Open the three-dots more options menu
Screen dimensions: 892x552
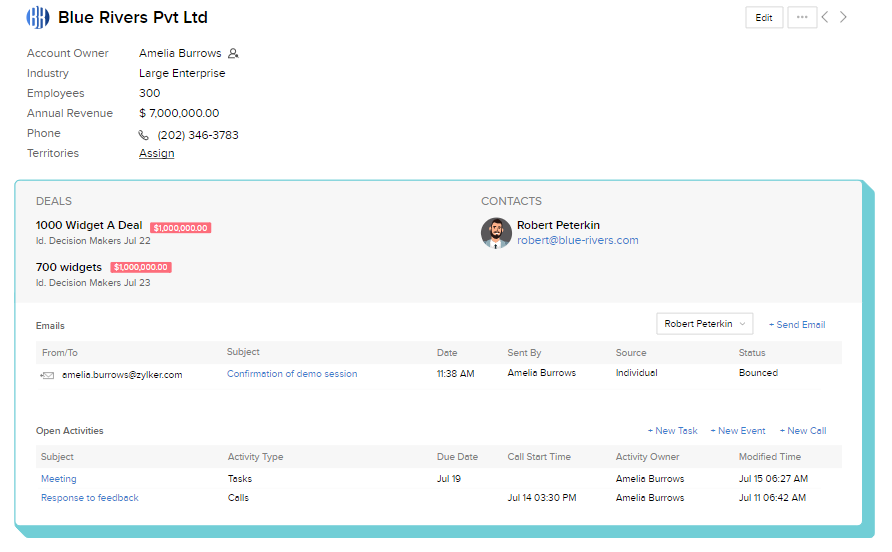point(802,18)
